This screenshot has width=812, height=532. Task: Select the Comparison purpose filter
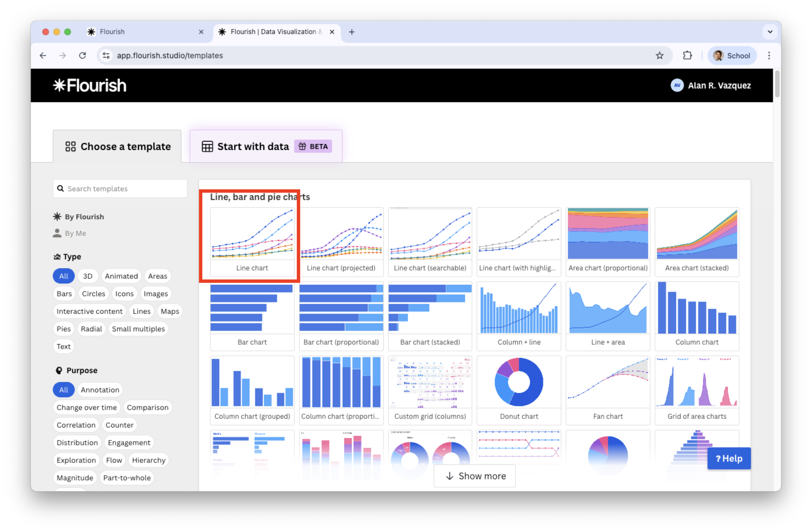point(147,407)
